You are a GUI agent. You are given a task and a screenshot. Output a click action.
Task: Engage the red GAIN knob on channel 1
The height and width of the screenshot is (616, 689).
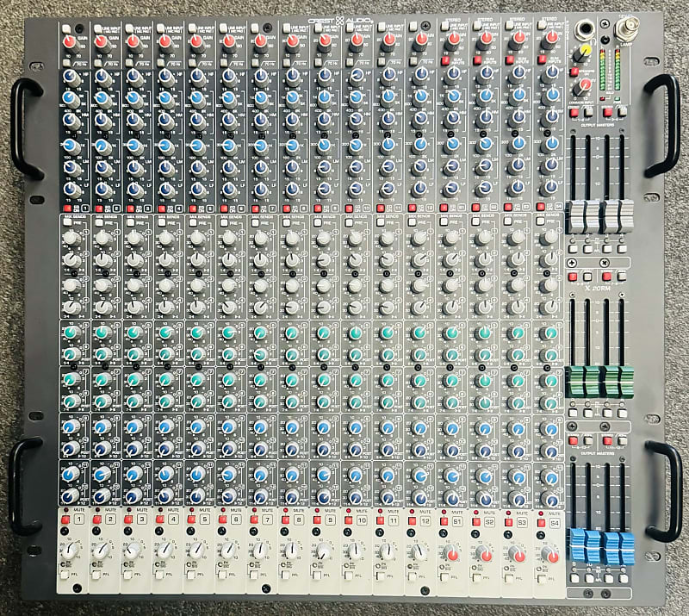click(69, 41)
